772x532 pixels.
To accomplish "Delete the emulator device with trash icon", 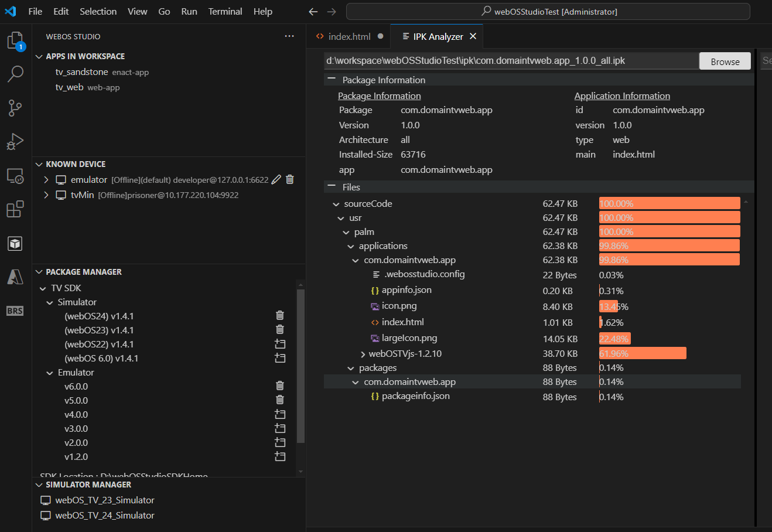I will [x=290, y=180].
